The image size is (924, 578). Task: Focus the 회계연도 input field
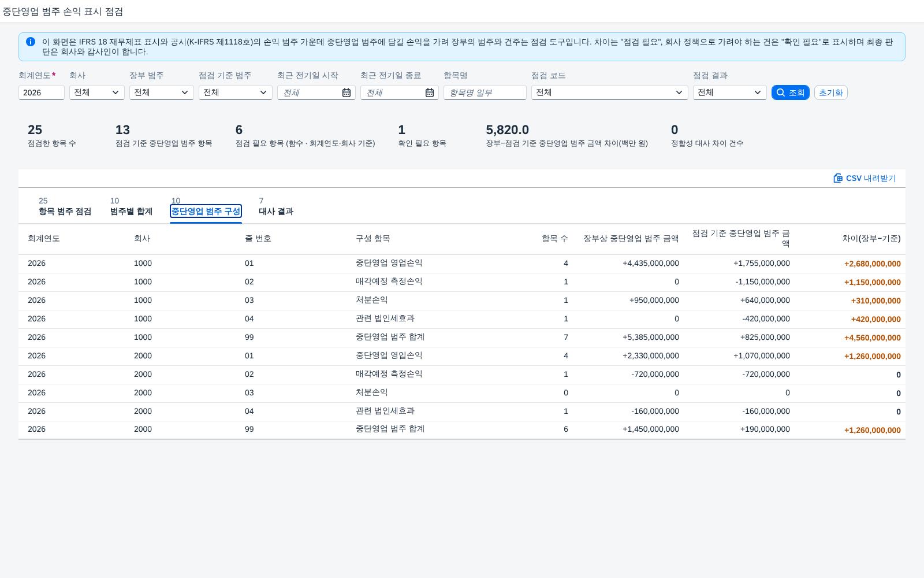point(42,92)
